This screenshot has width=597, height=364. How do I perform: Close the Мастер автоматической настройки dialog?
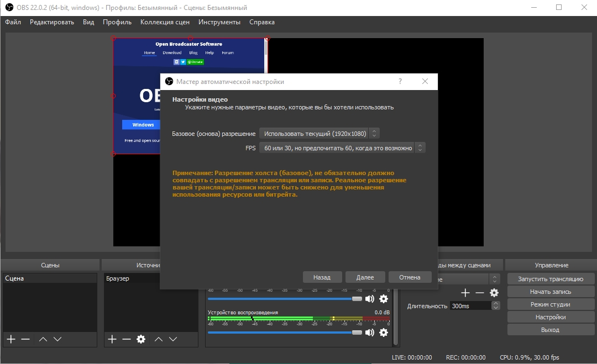pyautogui.click(x=425, y=81)
